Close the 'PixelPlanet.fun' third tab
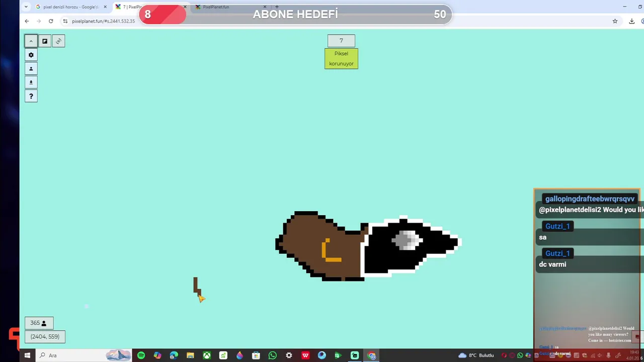The height and width of the screenshot is (362, 644). 265,7
